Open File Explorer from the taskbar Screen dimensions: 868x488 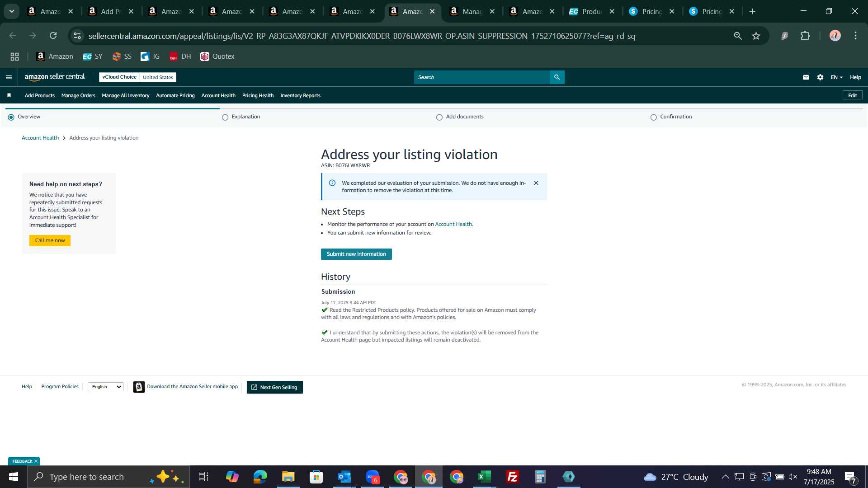click(x=288, y=477)
